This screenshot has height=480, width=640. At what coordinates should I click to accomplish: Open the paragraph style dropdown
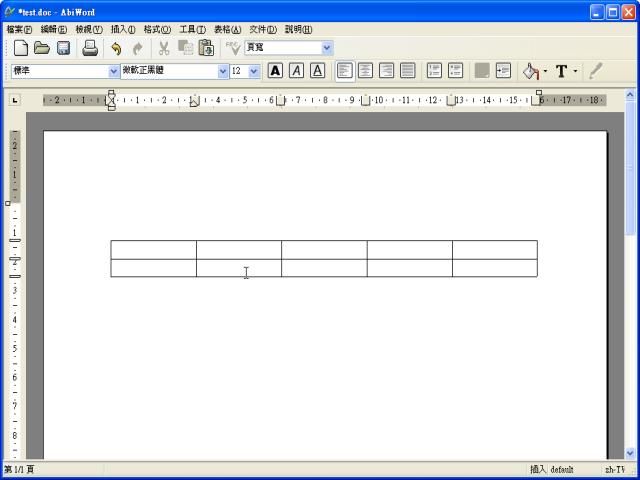coord(113,71)
